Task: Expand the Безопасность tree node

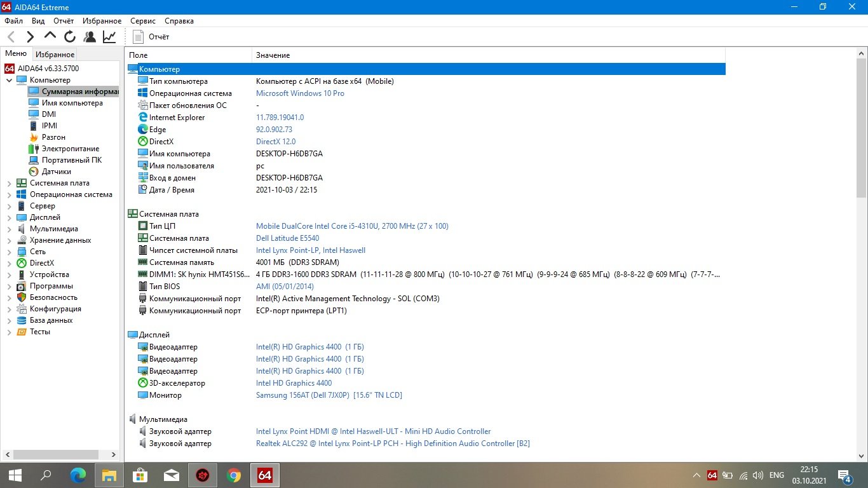Action: tap(9, 297)
